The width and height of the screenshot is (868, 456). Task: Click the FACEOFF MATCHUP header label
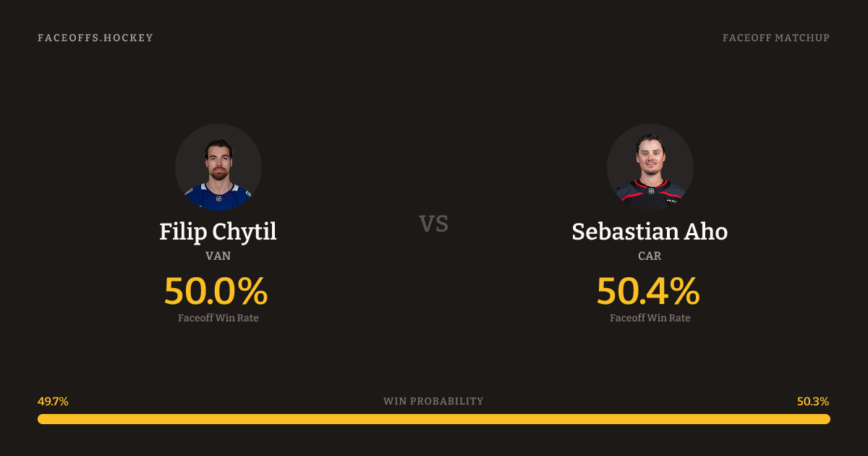pyautogui.click(x=775, y=38)
